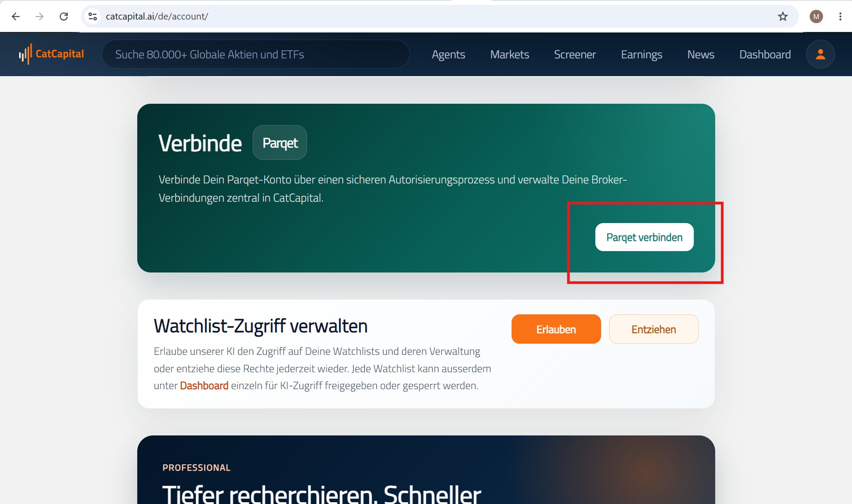Click the Parqet verbinden button
Viewport: 852px width, 504px height.
pyautogui.click(x=644, y=237)
